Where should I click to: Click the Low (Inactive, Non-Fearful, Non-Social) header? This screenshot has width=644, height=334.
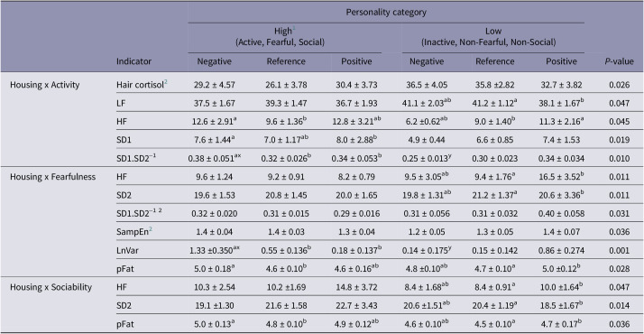click(x=492, y=37)
